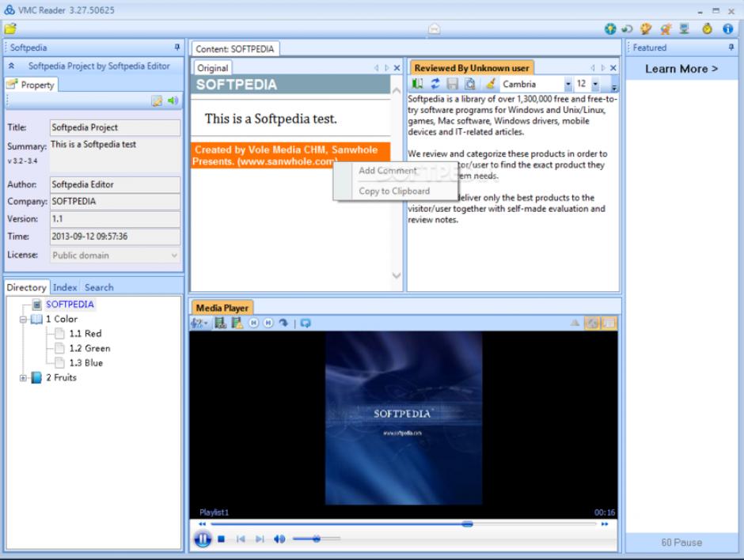Click the film strip add media icon

(221, 324)
